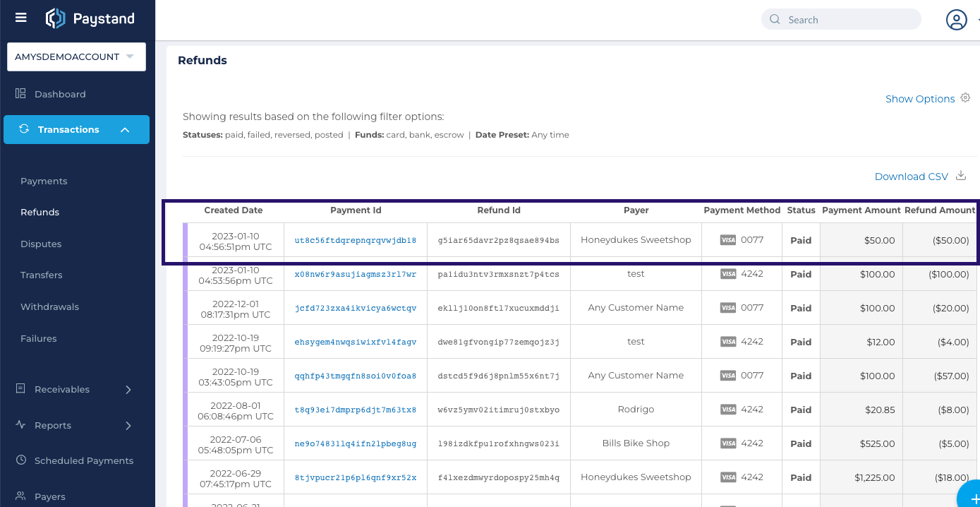980x507 pixels.
Task: Click the Payment Method column header
Action: [x=742, y=210]
